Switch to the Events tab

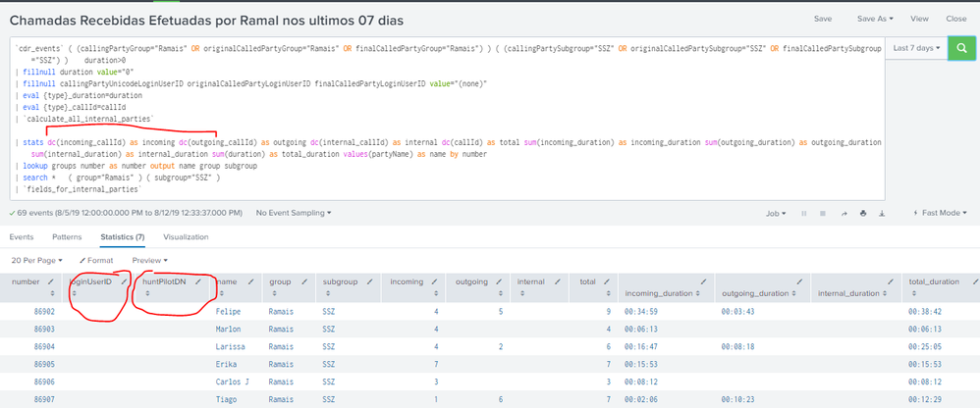(x=22, y=236)
